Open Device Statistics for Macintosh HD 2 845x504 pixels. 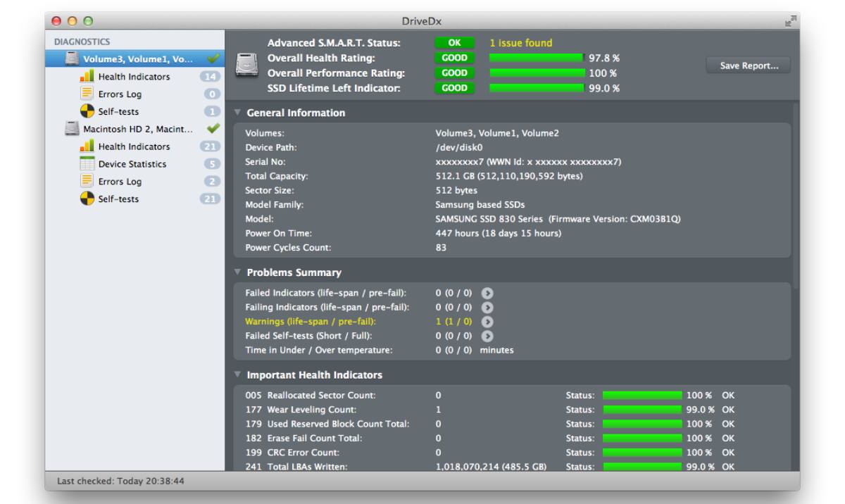(x=132, y=164)
